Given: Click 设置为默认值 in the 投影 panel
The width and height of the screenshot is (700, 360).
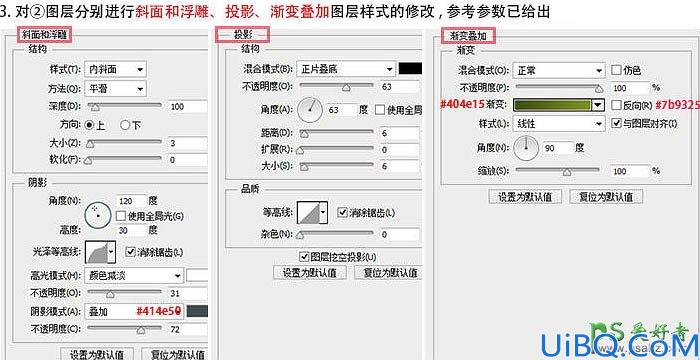Looking at the screenshot, I should click(310, 272).
